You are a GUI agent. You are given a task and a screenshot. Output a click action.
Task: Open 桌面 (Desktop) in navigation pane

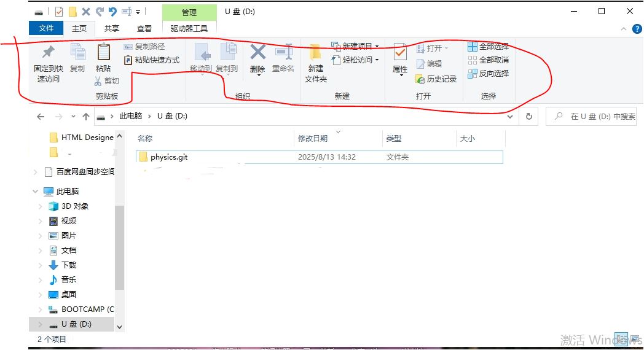pos(63,295)
